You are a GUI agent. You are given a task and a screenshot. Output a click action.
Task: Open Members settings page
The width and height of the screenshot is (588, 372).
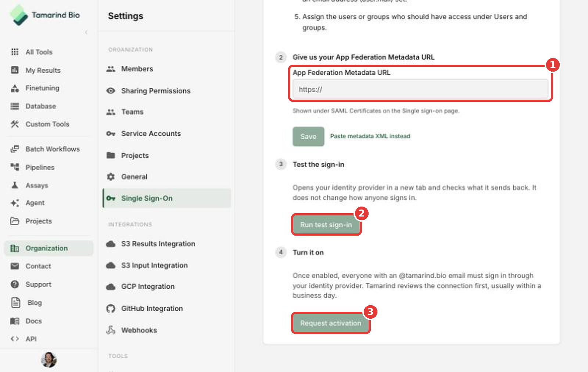point(167,69)
